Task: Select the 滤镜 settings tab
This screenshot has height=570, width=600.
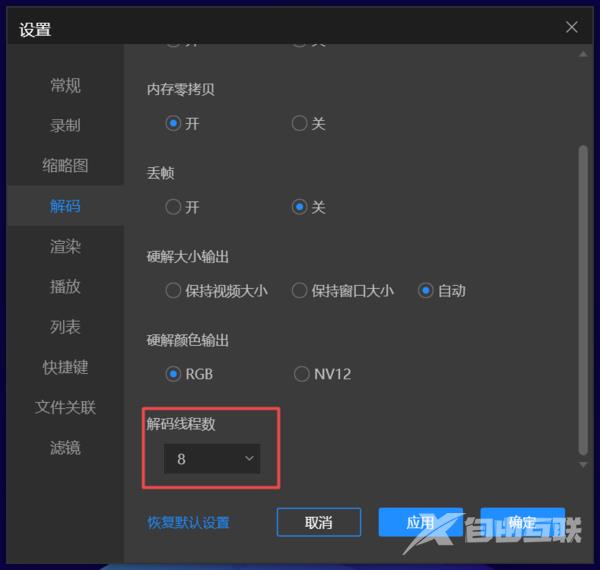Action: pos(65,447)
